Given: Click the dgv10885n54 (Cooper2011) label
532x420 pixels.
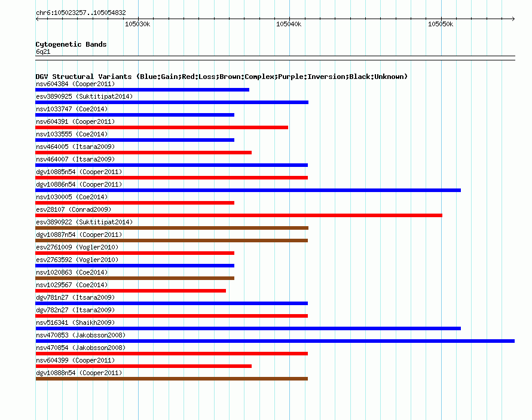Looking at the screenshot, I should point(79,172).
